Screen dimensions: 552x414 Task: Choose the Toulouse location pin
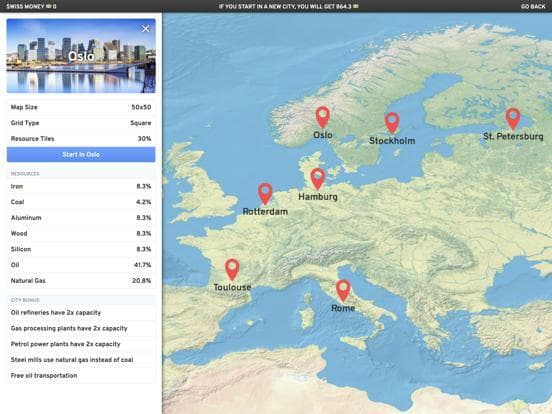click(232, 269)
